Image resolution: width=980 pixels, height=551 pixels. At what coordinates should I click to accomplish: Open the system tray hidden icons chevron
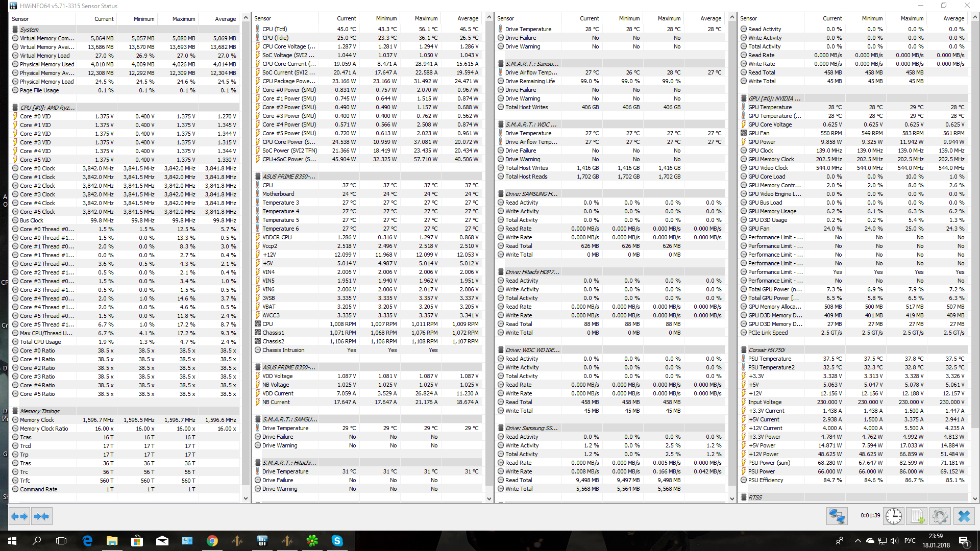(x=857, y=541)
